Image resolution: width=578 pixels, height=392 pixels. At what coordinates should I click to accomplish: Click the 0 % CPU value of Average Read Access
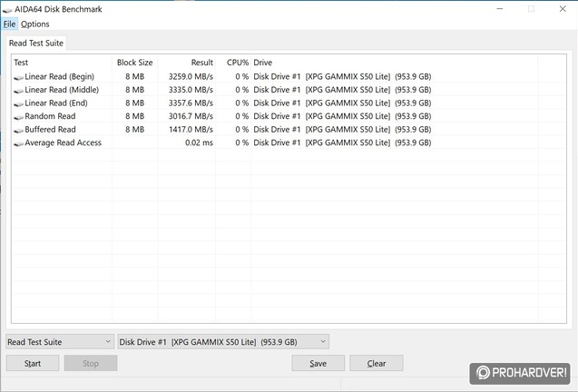point(242,142)
